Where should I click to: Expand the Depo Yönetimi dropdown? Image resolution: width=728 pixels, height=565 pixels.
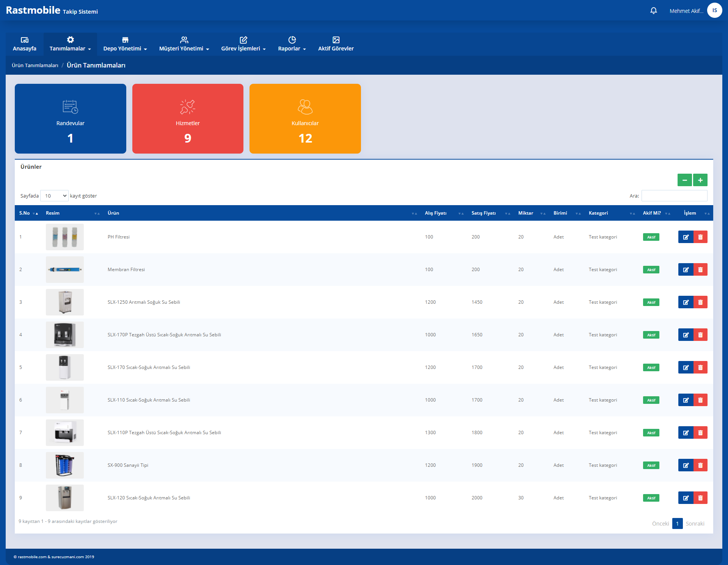125,44
